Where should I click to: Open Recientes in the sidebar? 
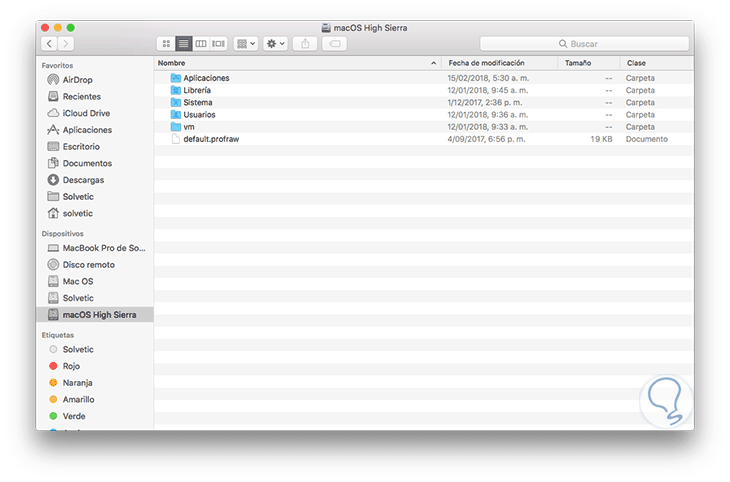[95, 96]
